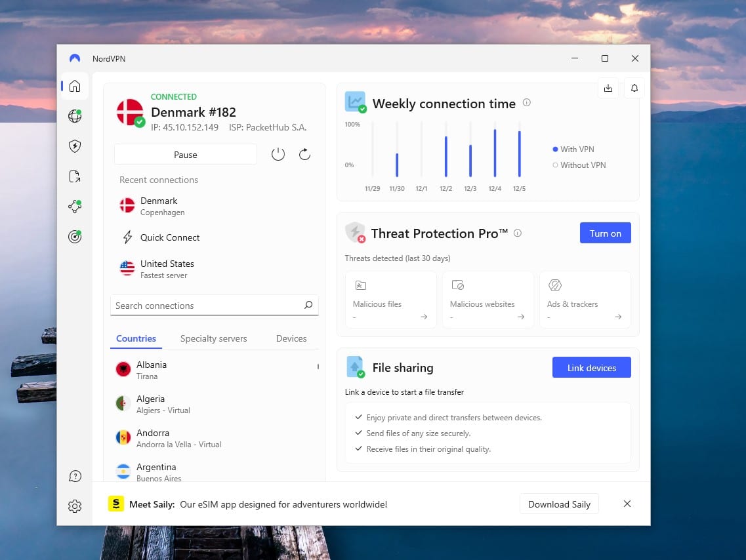The height and width of the screenshot is (560, 746).
Task: Click the IP: 45.10.152.149 text
Action: [184, 127]
